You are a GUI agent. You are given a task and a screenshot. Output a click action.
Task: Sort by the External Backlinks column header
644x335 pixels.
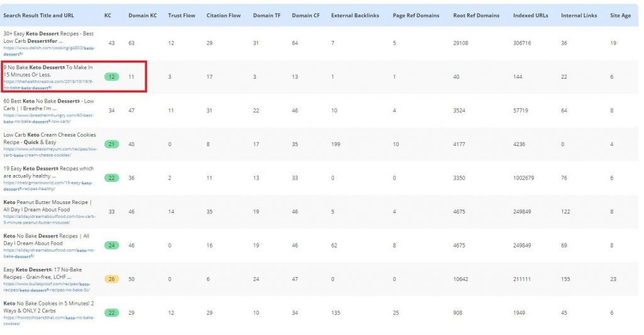355,15
